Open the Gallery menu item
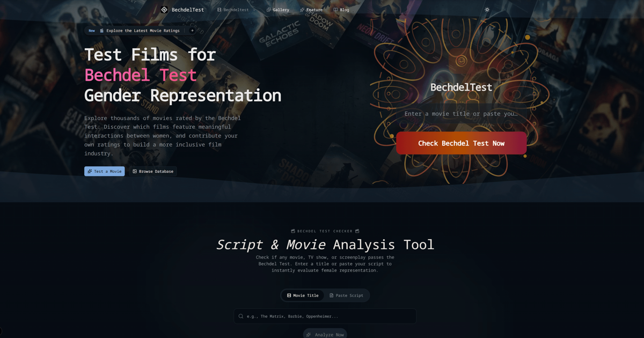Image resolution: width=644 pixels, height=338 pixels. coord(278,10)
